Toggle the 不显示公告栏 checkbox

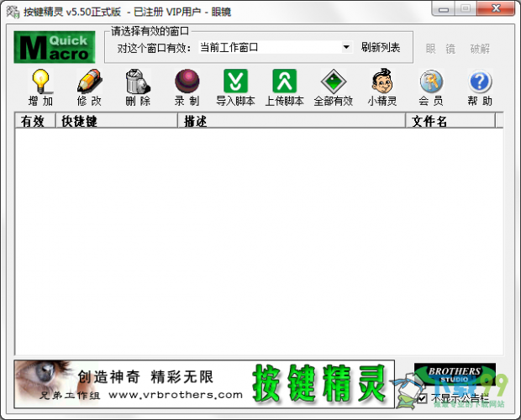(422, 398)
